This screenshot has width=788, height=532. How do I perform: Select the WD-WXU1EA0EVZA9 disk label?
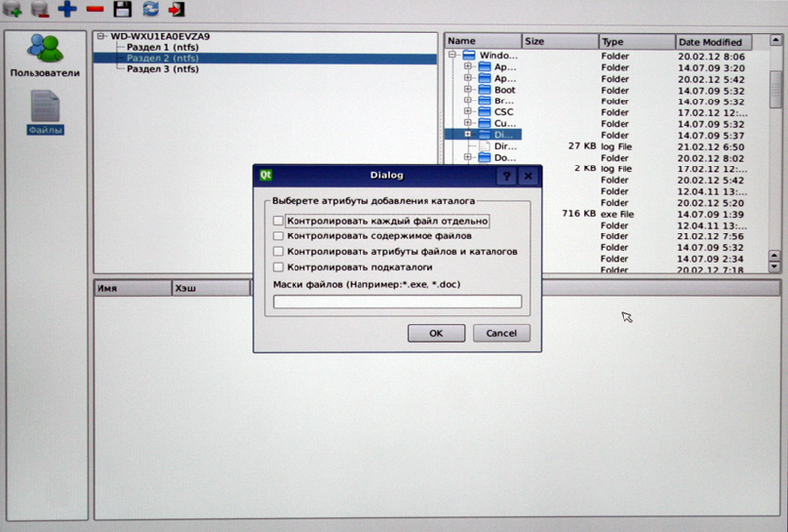[x=160, y=36]
